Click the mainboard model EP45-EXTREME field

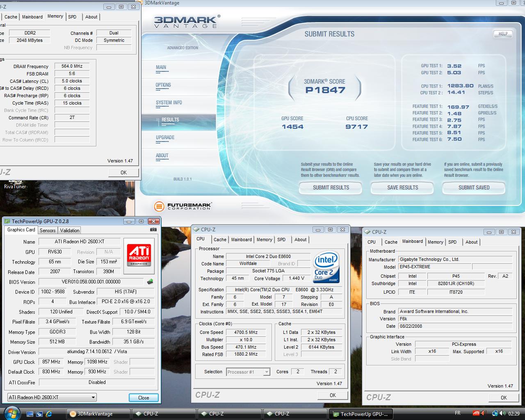coord(435,267)
